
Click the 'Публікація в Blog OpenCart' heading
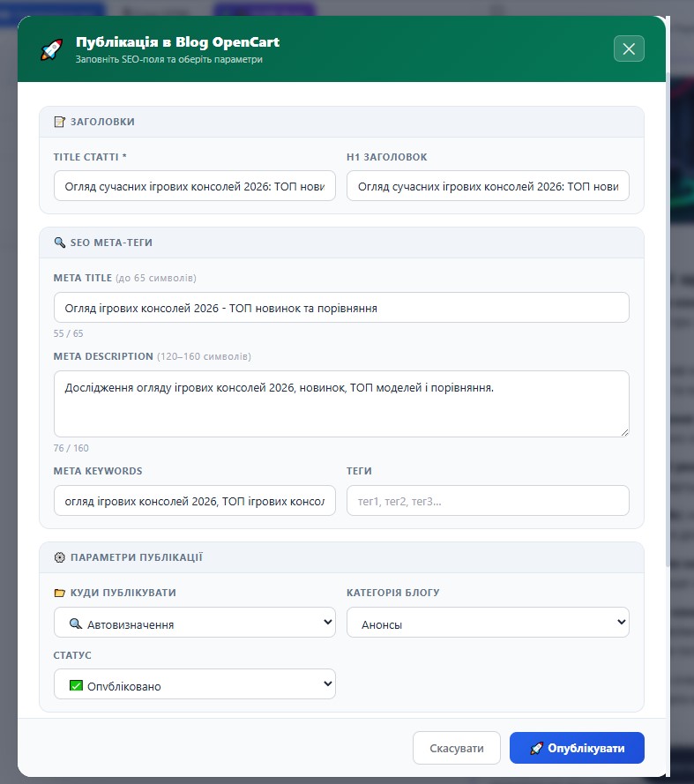[x=177, y=42]
